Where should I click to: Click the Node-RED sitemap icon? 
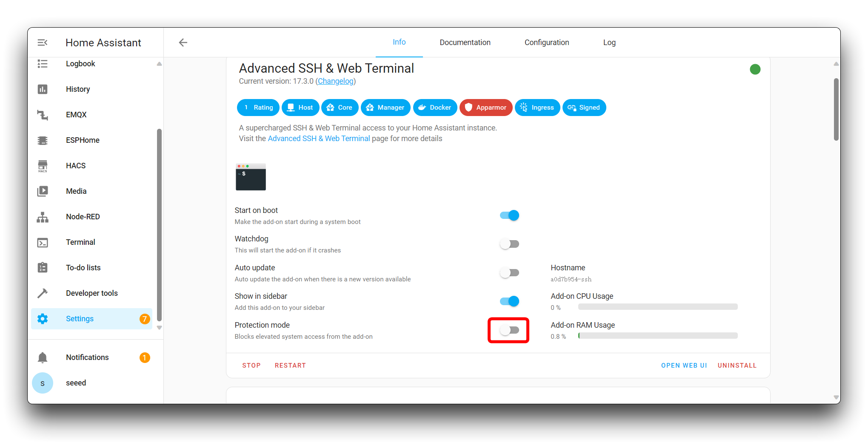pyautogui.click(x=43, y=217)
